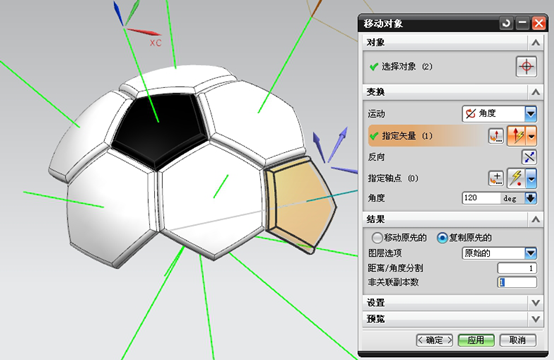This screenshot has width=554, height=360.
Task: Expand the settings section
Action: pyautogui.click(x=536, y=303)
